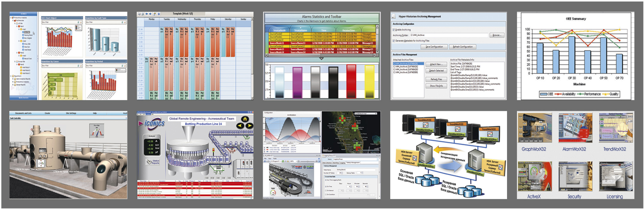The image size is (644, 209).
Task: Click the Wednesday column header in schedule
Action: (x=182, y=19)
